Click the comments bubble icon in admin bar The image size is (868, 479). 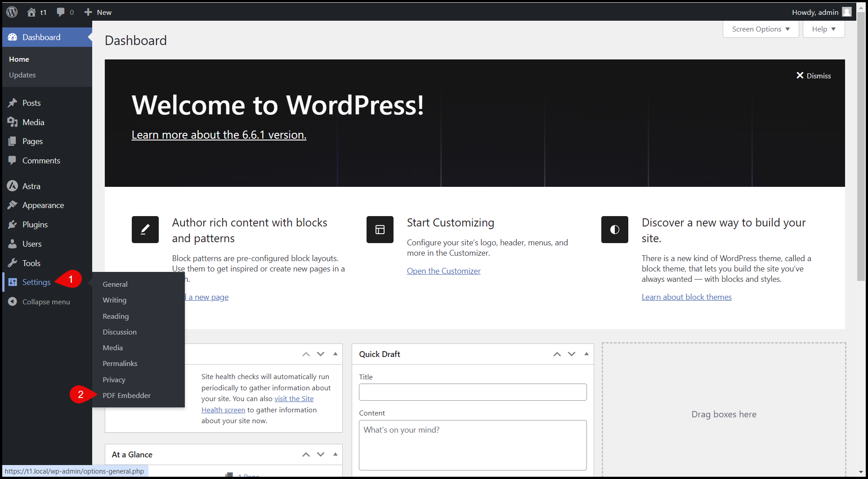click(x=61, y=12)
